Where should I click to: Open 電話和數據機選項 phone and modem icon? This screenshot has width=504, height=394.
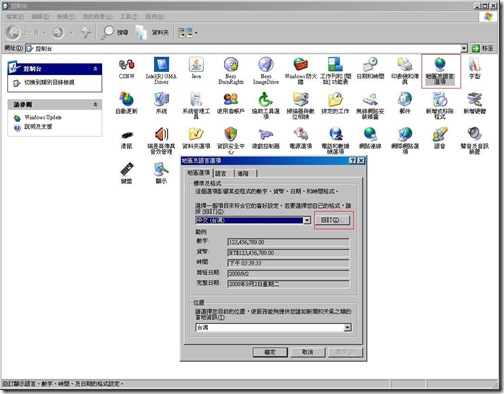pyautogui.click(x=335, y=140)
